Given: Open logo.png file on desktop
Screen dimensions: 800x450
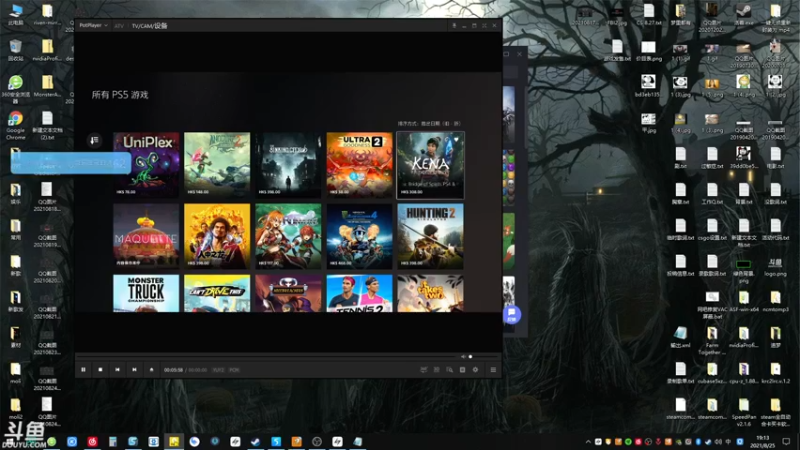Looking at the screenshot, I should (x=775, y=266).
